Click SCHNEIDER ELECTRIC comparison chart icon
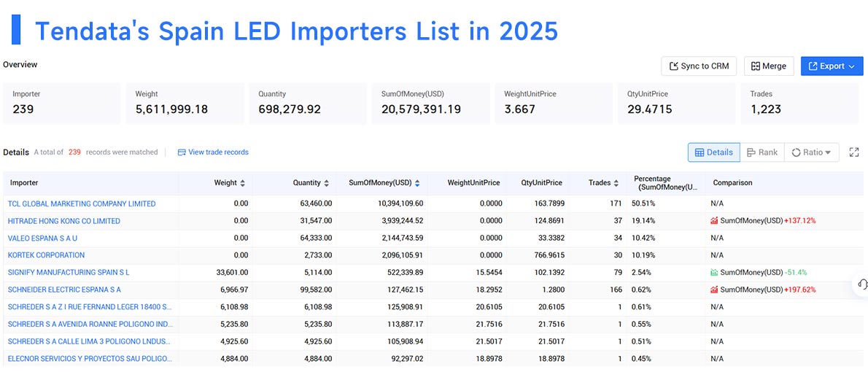868x372 pixels. click(x=714, y=290)
